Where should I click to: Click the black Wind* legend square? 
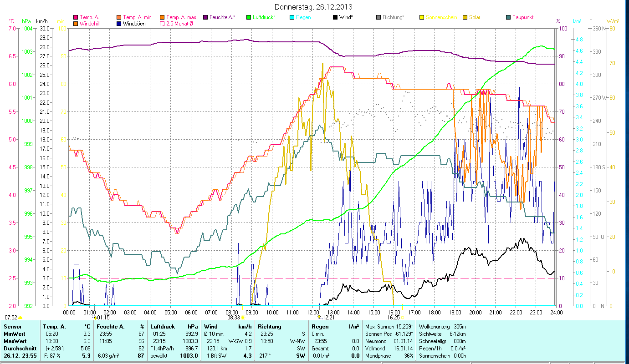click(335, 17)
